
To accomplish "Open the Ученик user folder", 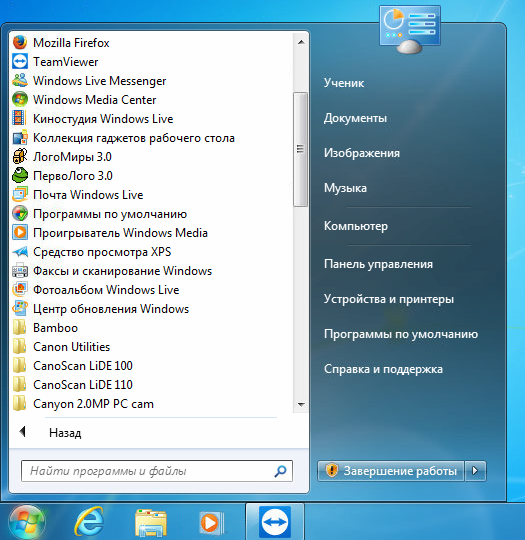I will 344,83.
